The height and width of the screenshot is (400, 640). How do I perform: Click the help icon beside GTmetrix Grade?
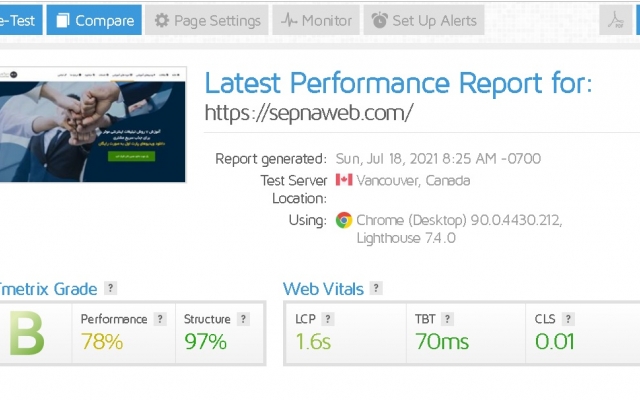[110, 288]
